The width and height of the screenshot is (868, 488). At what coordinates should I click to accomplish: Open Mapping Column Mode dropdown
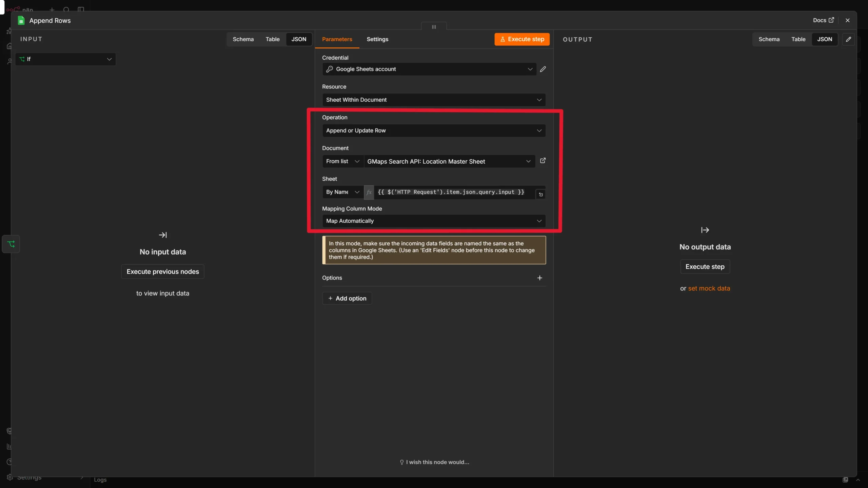[434, 221]
